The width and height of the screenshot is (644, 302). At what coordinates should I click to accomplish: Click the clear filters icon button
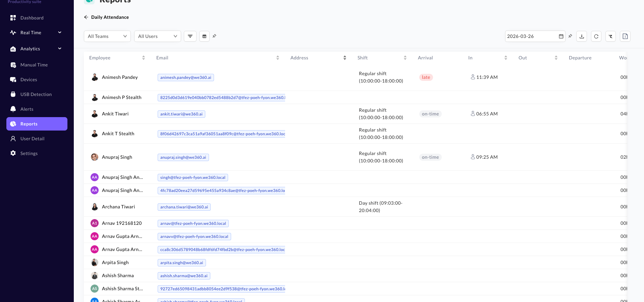click(610, 36)
